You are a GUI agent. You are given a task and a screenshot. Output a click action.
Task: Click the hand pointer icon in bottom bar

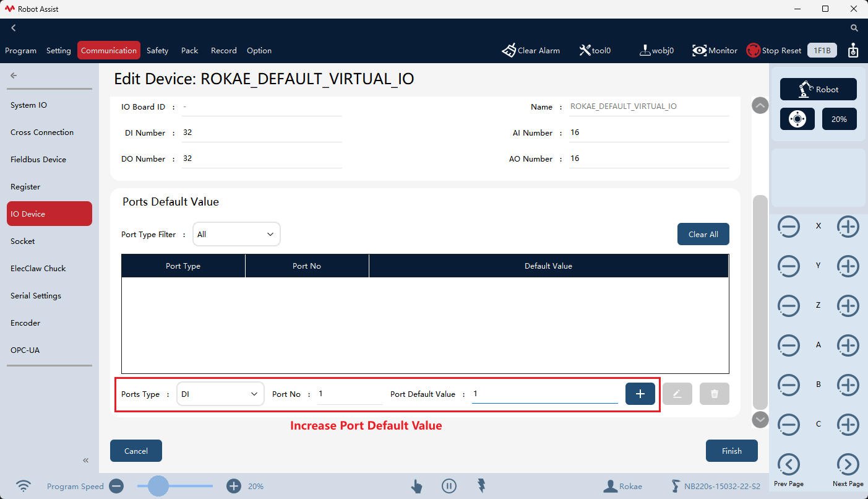(x=417, y=486)
